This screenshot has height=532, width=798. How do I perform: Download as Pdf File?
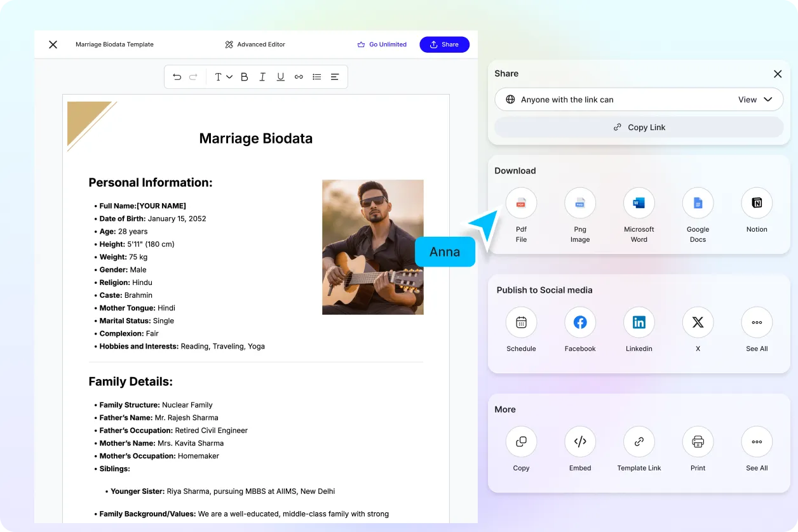click(521, 203)
